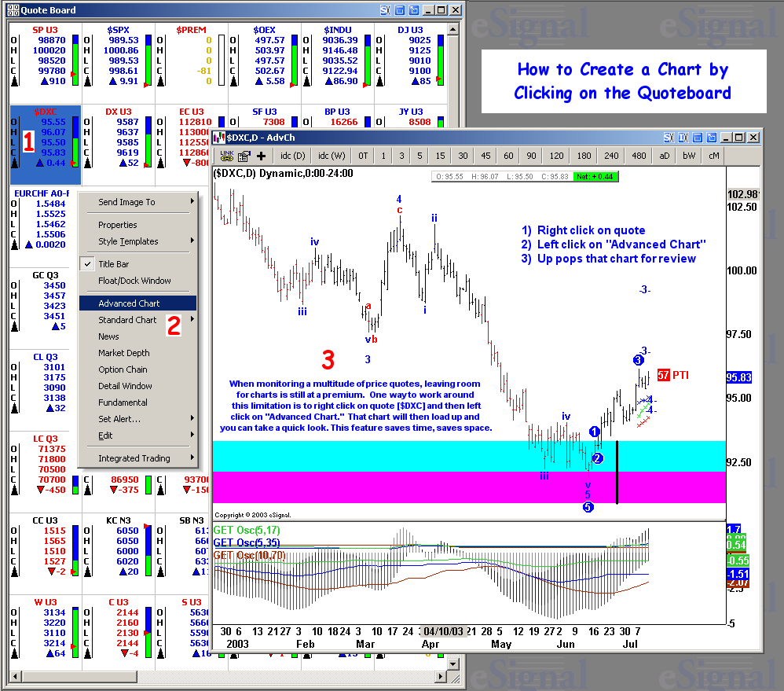The width and height of the screenshot is (784, 691).
Task: Open Properties from context menu
Action: 137,225
